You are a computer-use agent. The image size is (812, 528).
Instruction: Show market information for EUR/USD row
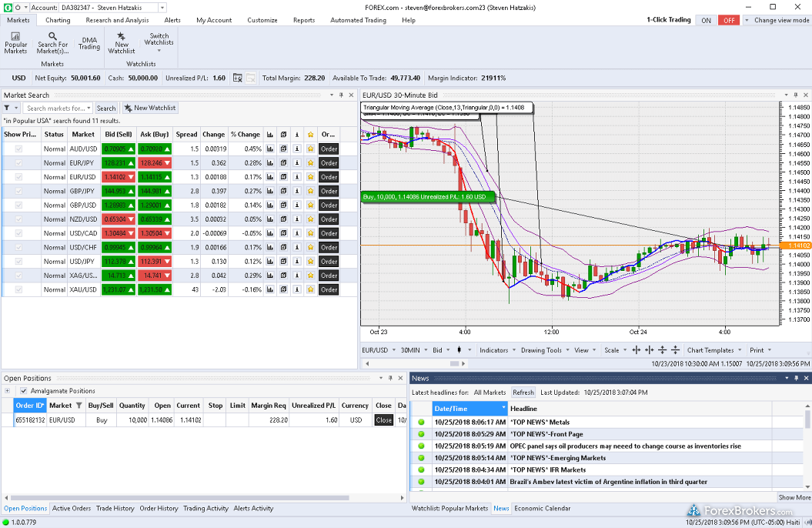(297, 176)
